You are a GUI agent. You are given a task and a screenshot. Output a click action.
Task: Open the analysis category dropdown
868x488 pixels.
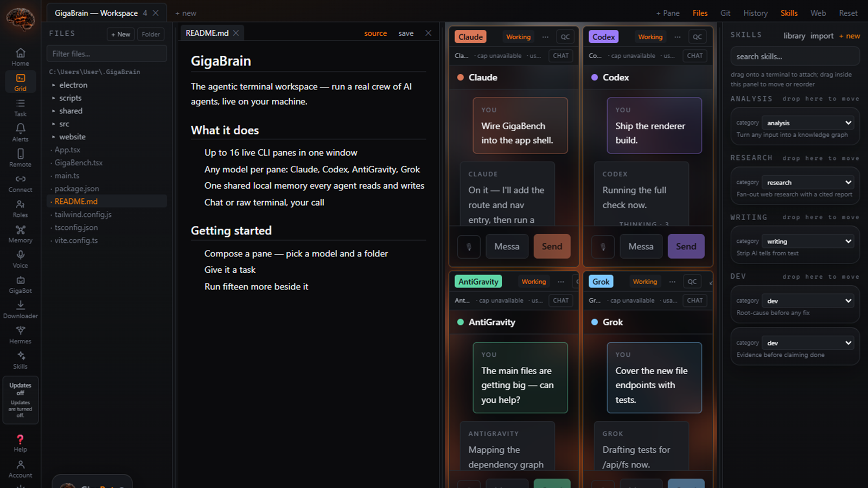pyautogui.click(x=808, y=123)
